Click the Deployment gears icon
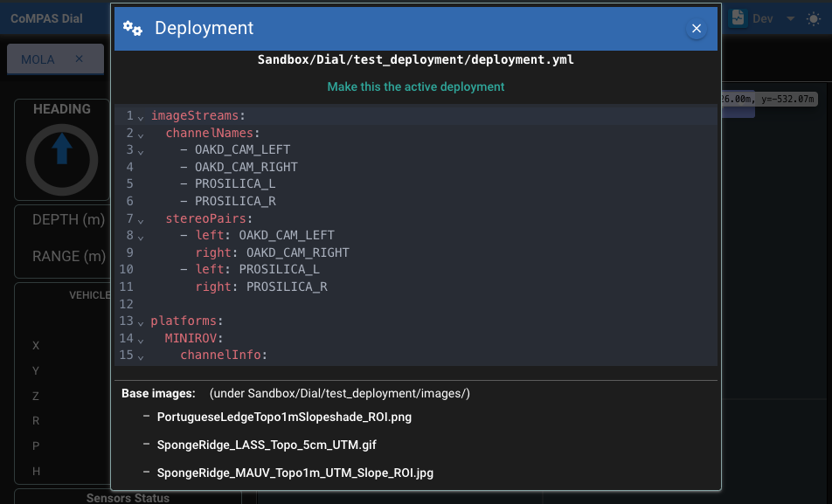 tap(133, 29)
